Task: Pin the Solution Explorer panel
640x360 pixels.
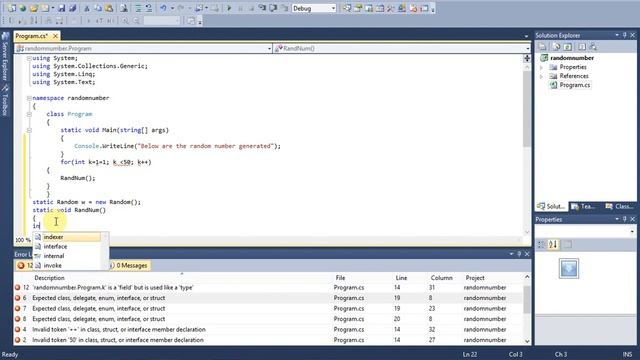Action: point(625,36)
